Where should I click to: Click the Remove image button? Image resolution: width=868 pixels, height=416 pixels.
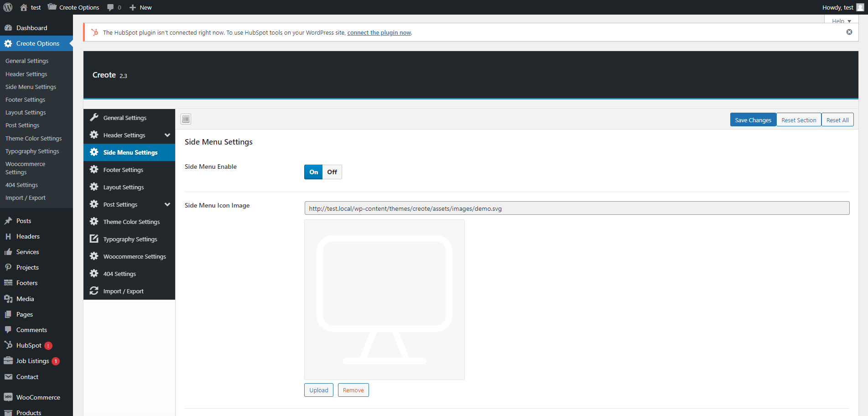point(353,390)
